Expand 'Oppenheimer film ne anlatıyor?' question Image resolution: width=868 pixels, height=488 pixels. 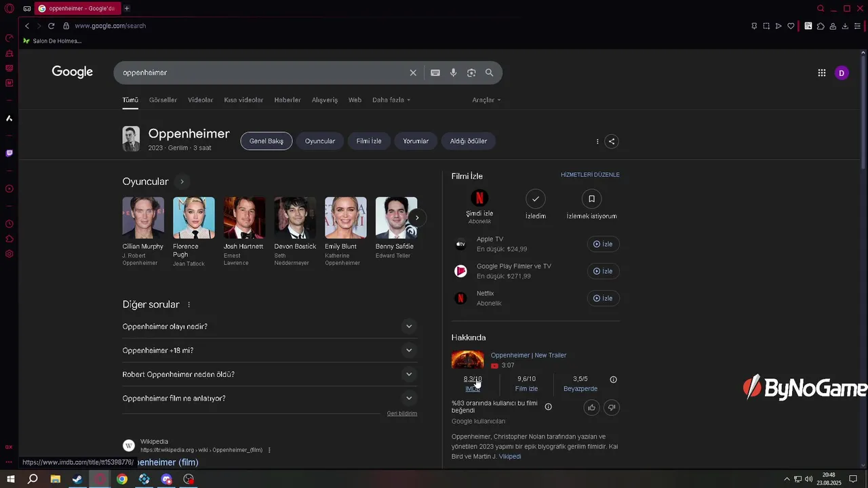tap(270, 399)
